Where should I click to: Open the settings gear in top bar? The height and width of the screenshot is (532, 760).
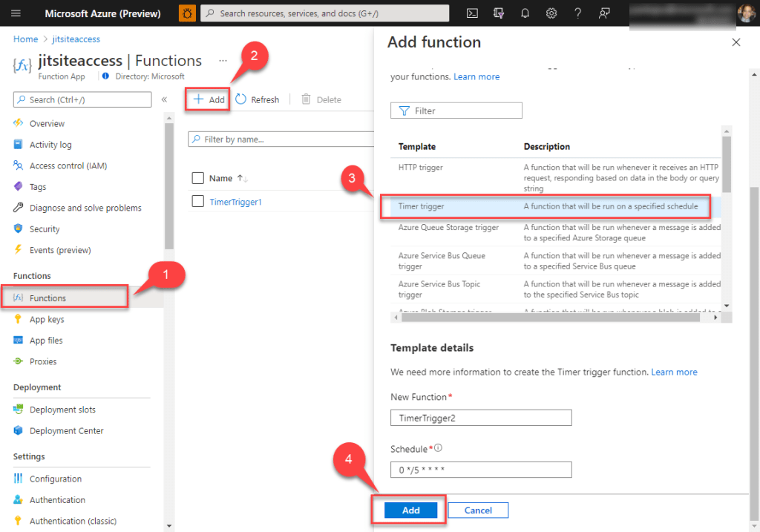pos(551,13)
